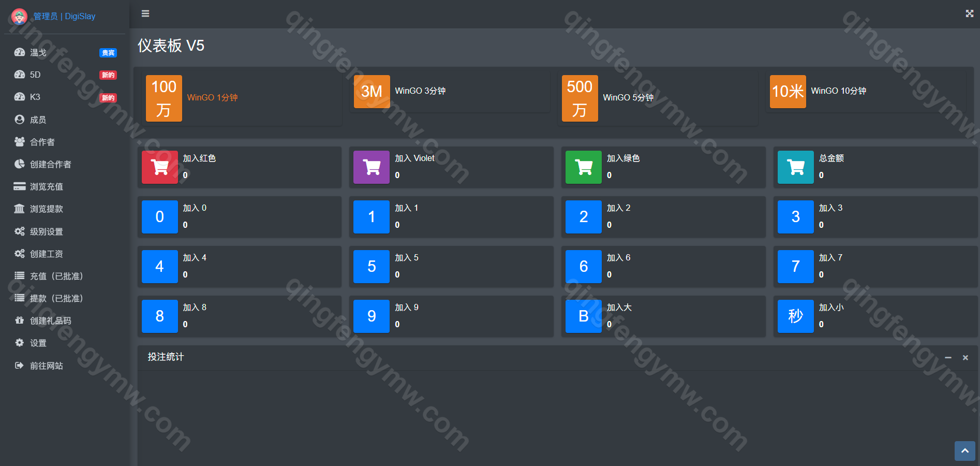Click the 加入红色 label

click(199, 158)
